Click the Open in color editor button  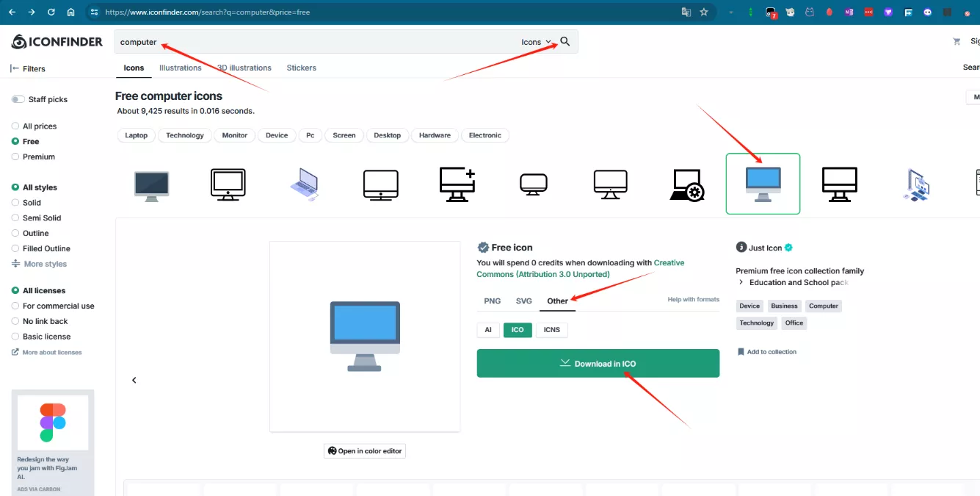coord(365,450)
